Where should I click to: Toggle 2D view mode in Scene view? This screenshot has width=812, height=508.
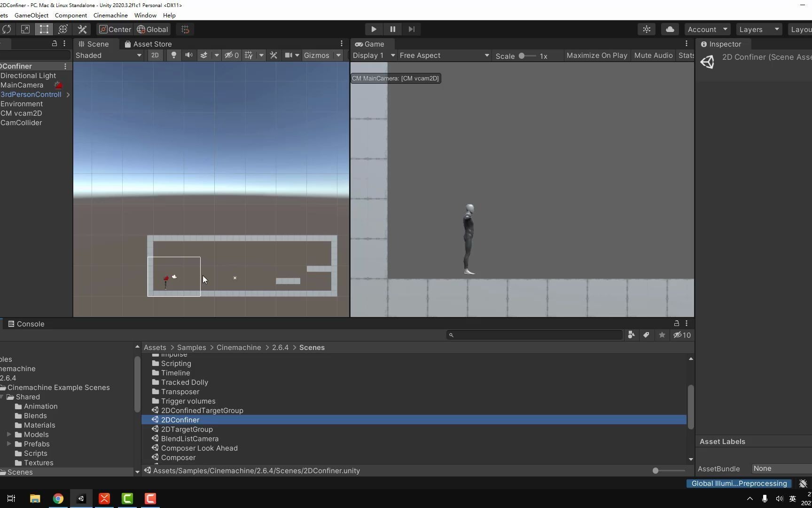pyautogui.click(x=155, y=55)
